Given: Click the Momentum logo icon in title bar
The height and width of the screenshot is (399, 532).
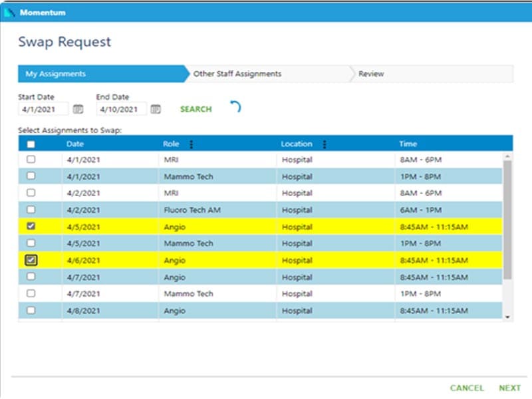Looking at the screenshot, I should click(x=9, y=13).
